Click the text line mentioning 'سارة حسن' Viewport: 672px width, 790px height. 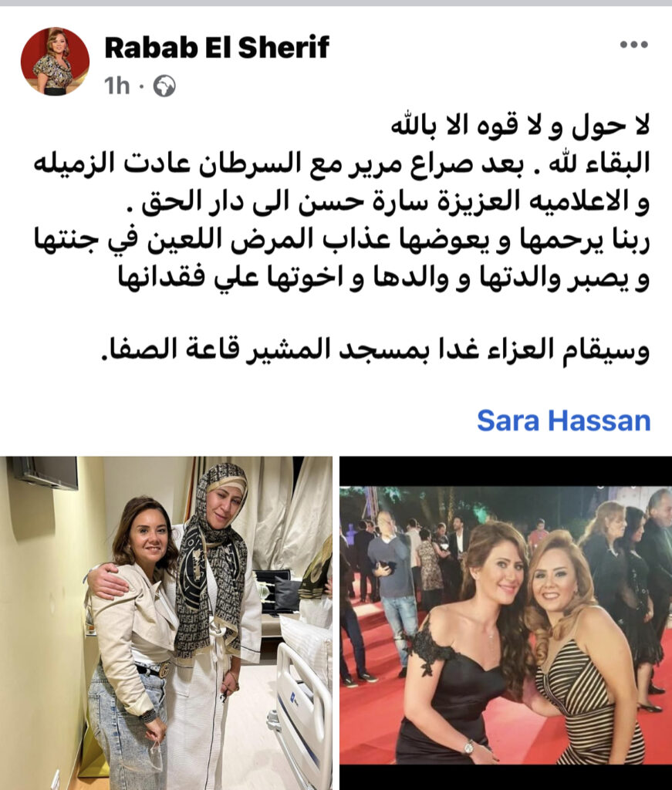tap(396, 201)
